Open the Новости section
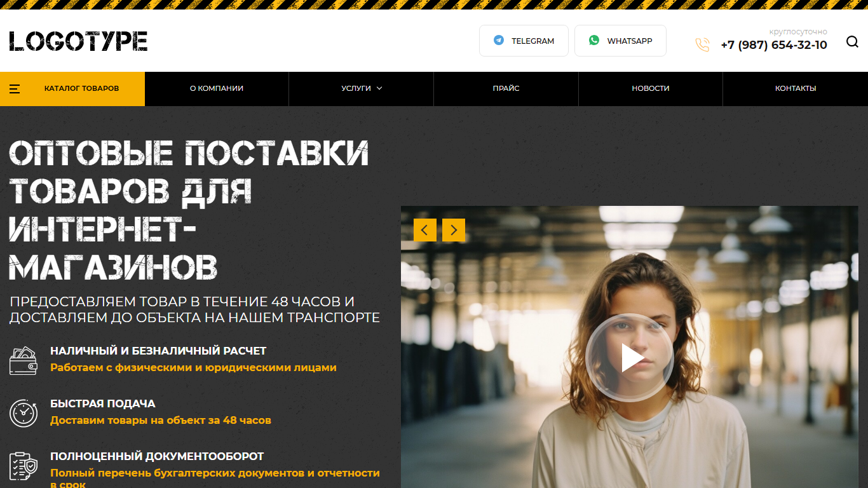868x488 pixels. click(651, 89)
